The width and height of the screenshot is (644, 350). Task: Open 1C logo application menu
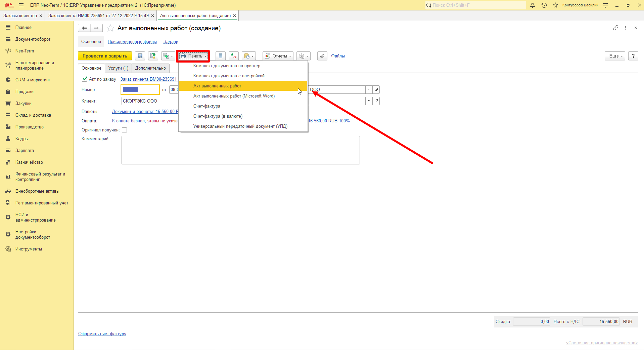click(9, 5)
